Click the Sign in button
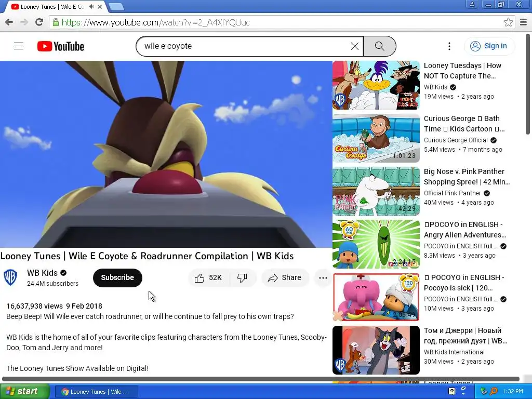 click(488, 46)
